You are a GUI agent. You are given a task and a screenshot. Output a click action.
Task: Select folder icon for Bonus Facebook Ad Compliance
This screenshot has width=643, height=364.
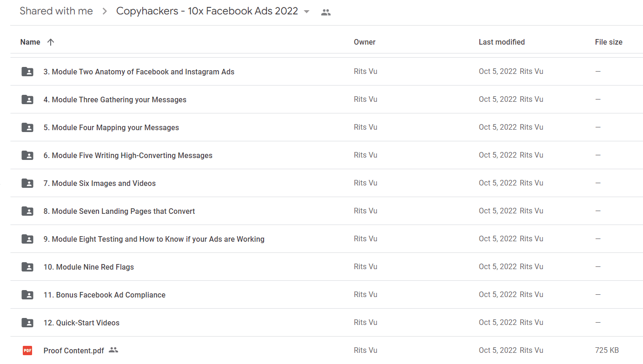pos(27,295)
